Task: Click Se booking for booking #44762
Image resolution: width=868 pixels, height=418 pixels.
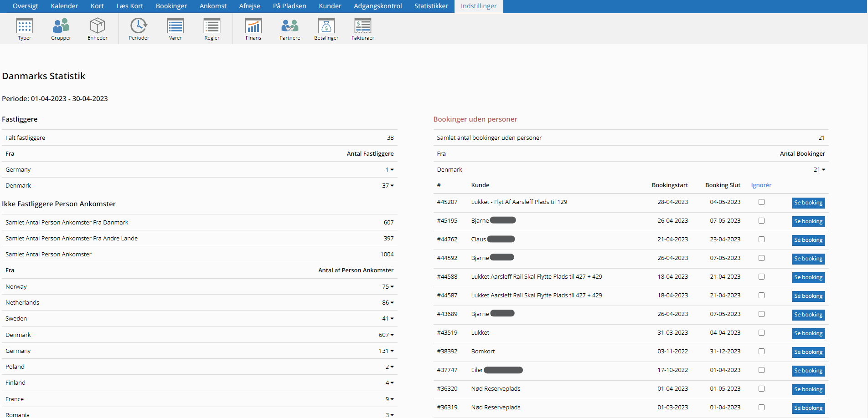Action: (x=808, y=240)
